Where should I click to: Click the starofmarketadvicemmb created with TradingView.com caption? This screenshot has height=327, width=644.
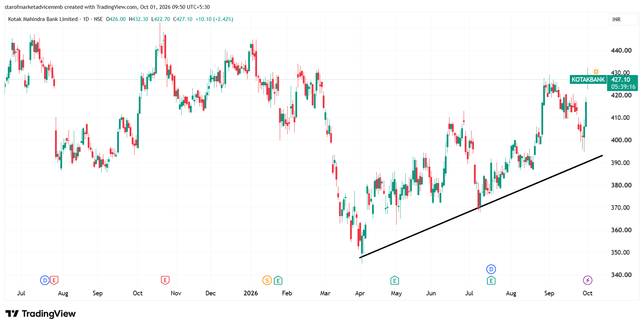(71, 7)
